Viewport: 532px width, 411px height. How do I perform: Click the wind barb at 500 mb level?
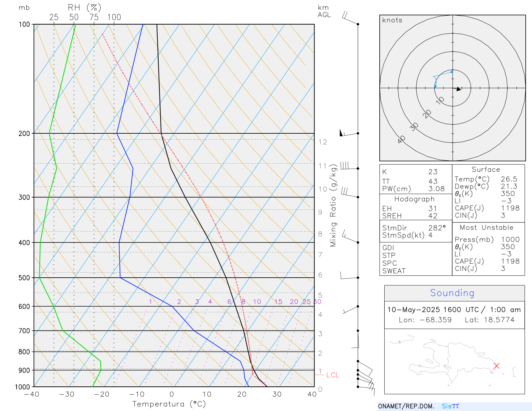point(349,276)
